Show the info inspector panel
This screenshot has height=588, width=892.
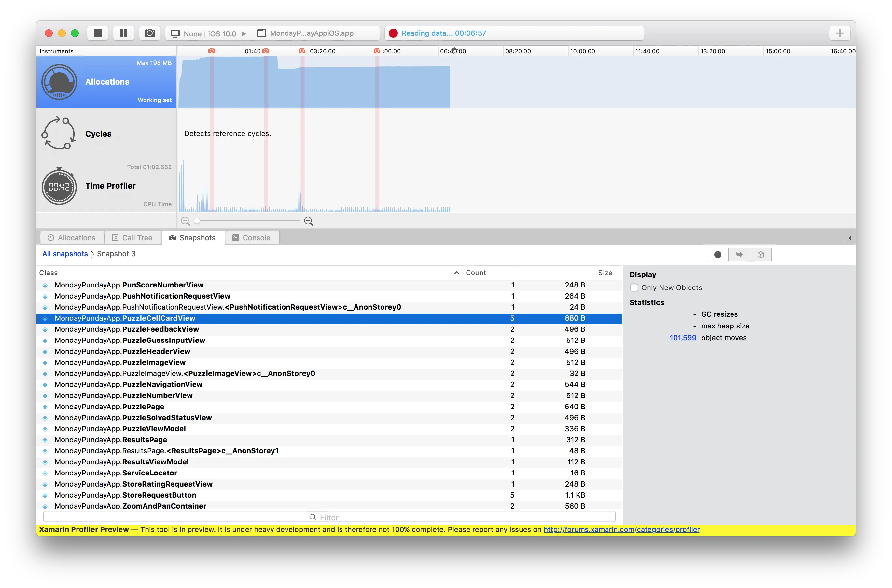click(718, 255)
